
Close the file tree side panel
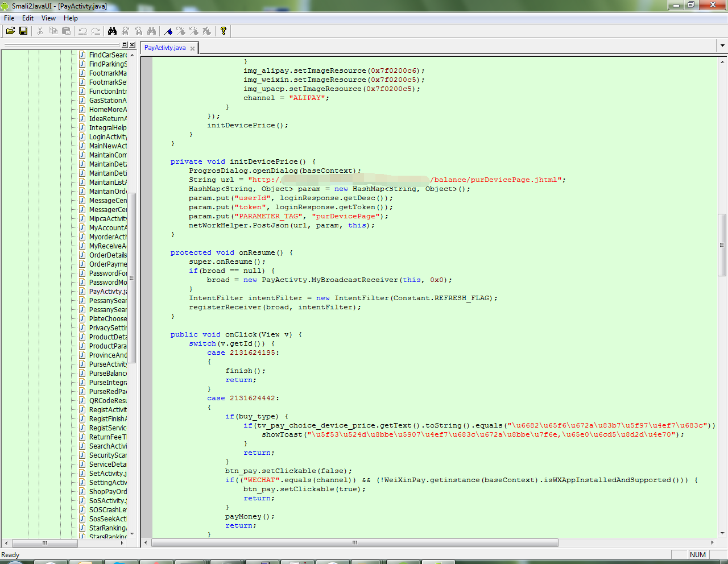(133, 44)
